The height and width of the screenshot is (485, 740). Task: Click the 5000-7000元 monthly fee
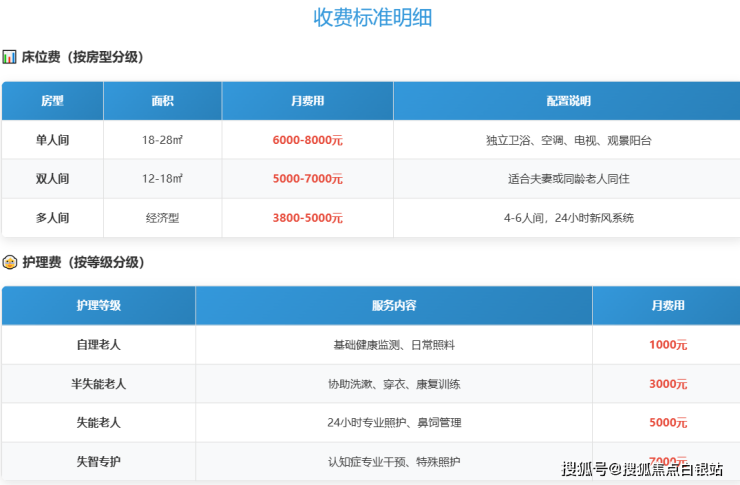click(x=307, y=179)
